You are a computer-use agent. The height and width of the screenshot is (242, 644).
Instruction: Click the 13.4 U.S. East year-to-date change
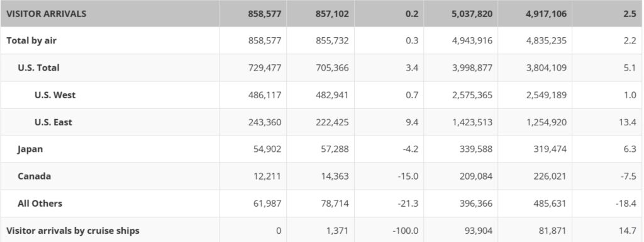pos(630,122)
